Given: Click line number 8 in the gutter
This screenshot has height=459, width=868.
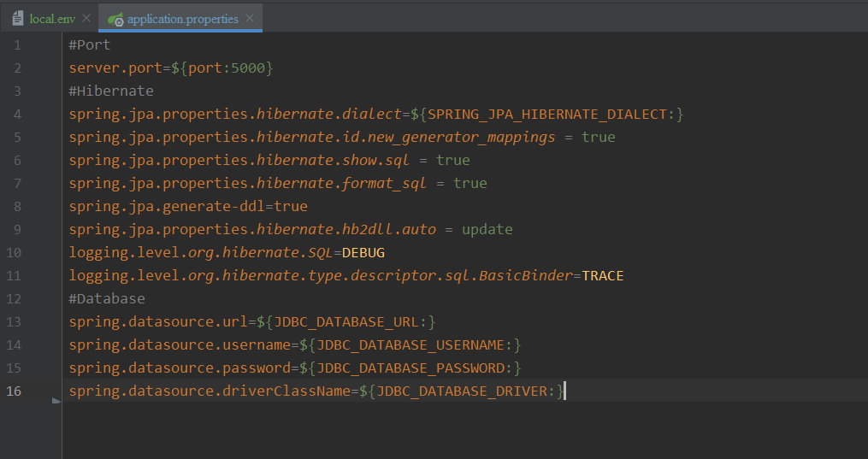Looking at the screenshot, I should click(18, 206).
